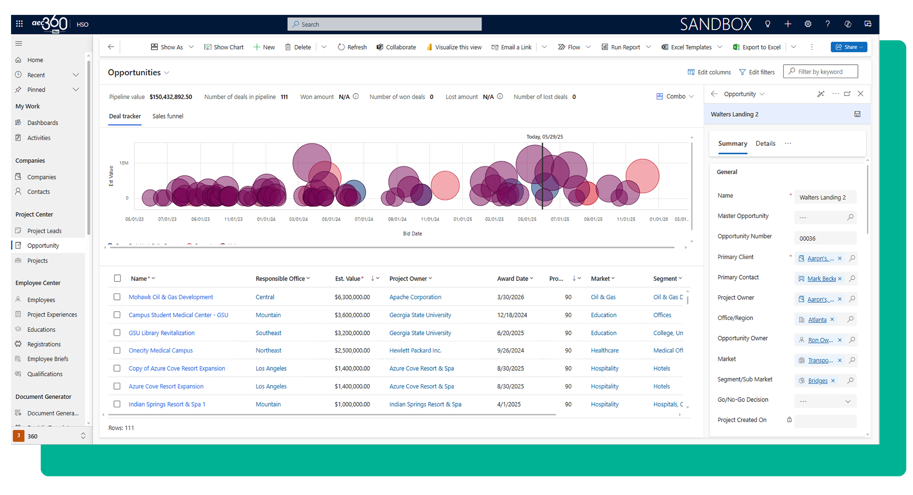Click the blue bubble near 05/01/24
This screenshot has height=495, width=913.
click(x=353, y=192)
